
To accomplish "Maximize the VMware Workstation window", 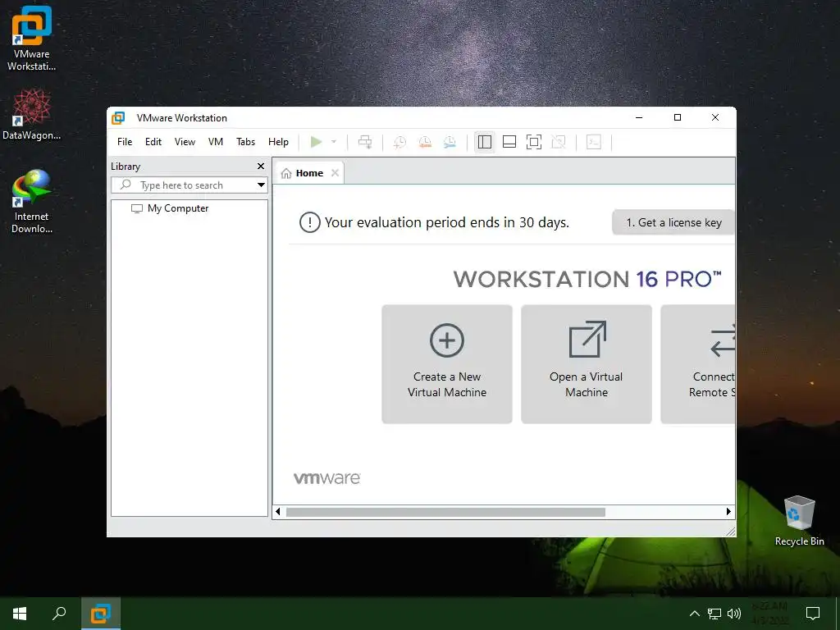I will [677, 117].
